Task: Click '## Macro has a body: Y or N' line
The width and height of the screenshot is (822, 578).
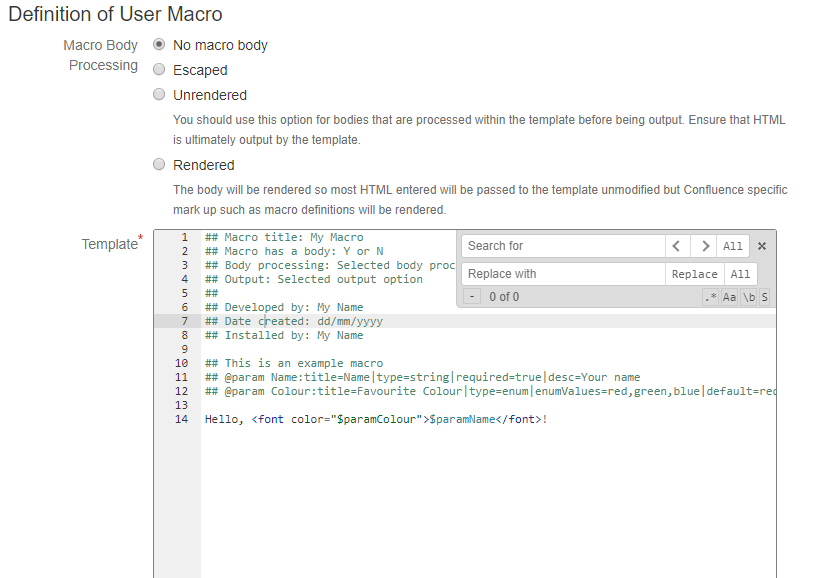Action: (x=294, y=252)
